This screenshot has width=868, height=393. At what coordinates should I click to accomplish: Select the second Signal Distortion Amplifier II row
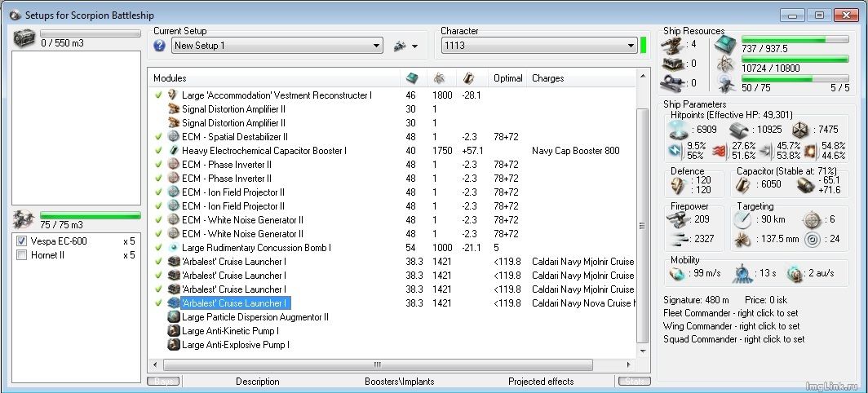392,123
